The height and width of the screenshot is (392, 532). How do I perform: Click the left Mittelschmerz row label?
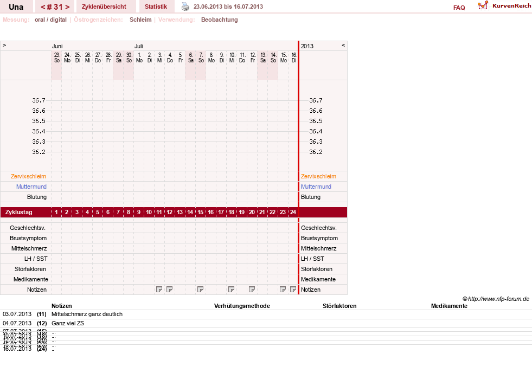click(x=29, y=248)
